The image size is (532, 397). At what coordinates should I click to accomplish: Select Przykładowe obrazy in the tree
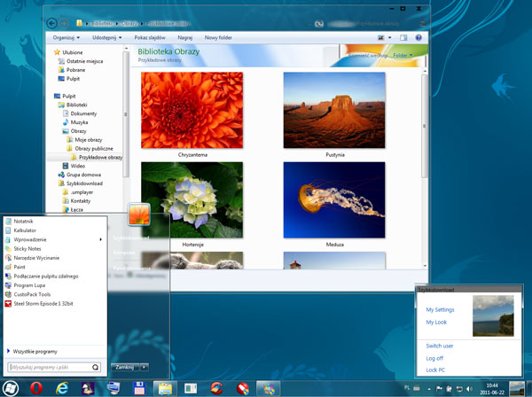[97, 158]
